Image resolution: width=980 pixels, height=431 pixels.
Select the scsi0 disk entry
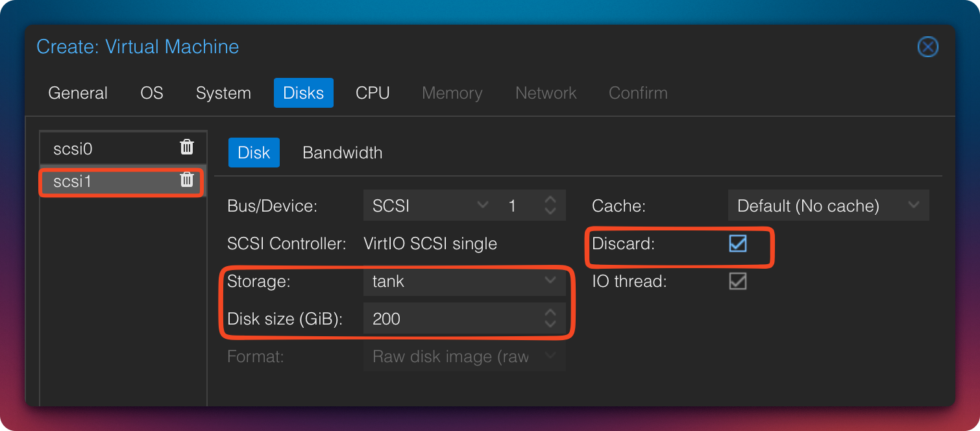(97, 149)
